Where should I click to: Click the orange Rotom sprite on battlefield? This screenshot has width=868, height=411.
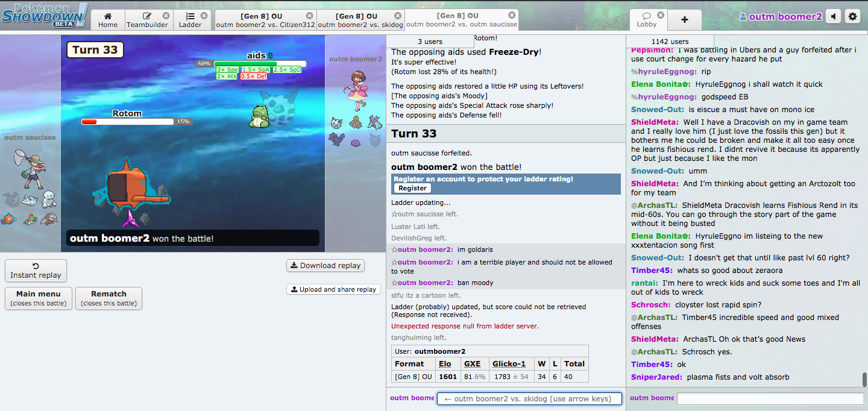[133, 186]
